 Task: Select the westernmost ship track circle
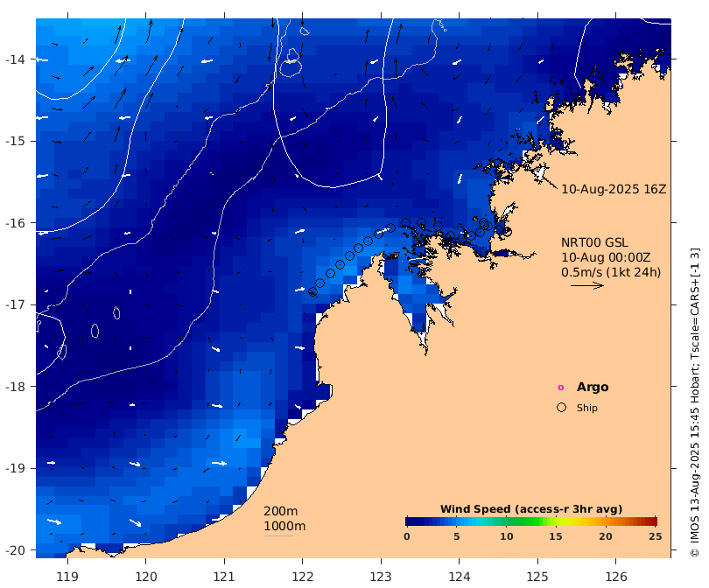pos(312,292)
